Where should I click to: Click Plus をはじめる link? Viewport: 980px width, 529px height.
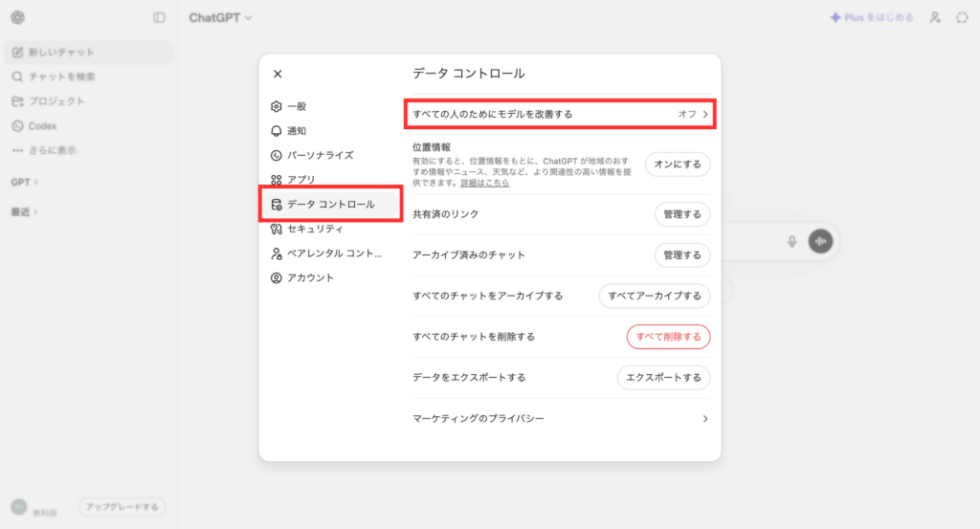(872, 17)
